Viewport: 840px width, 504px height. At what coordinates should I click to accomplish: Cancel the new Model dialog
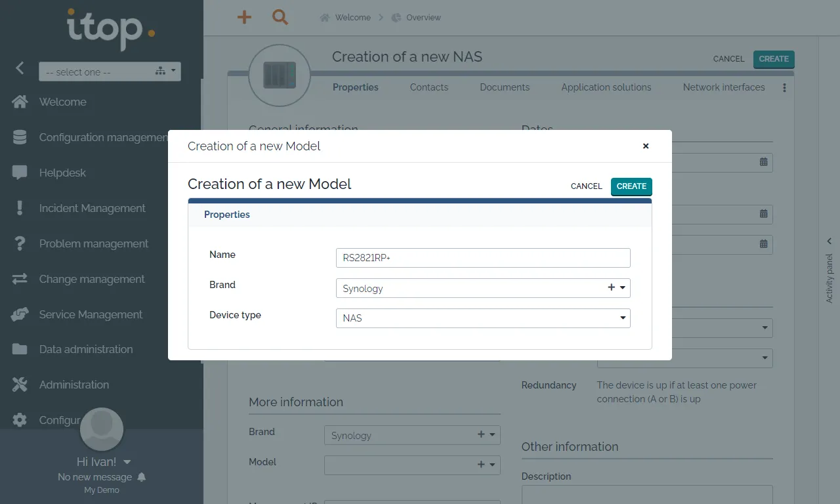(x=586, y=186)
